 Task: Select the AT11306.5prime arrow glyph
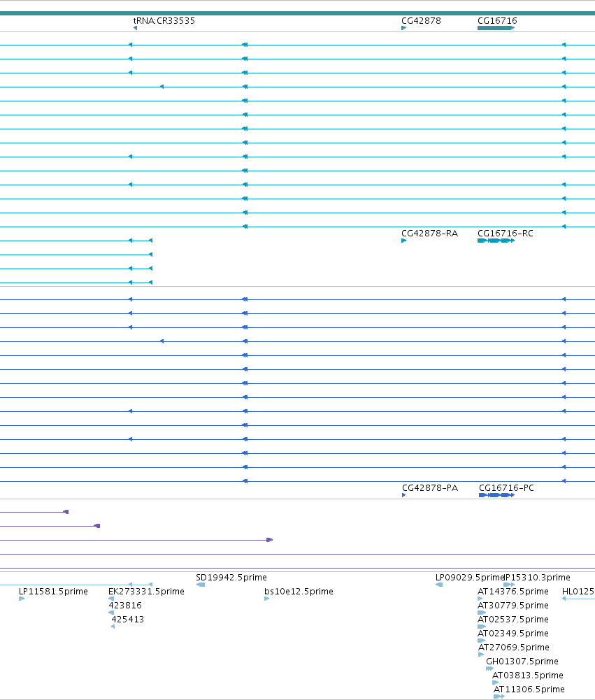(499, 697)
